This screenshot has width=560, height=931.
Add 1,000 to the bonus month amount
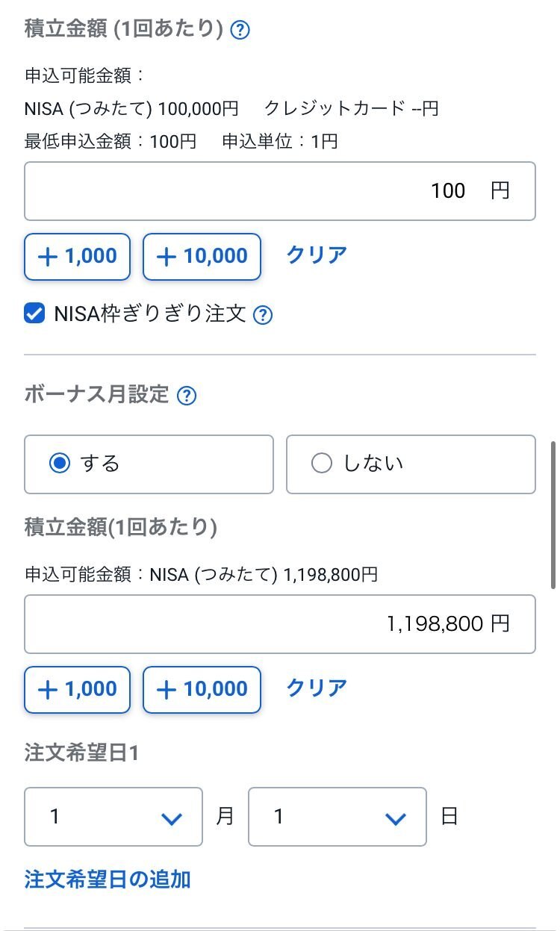coord(78,689)
